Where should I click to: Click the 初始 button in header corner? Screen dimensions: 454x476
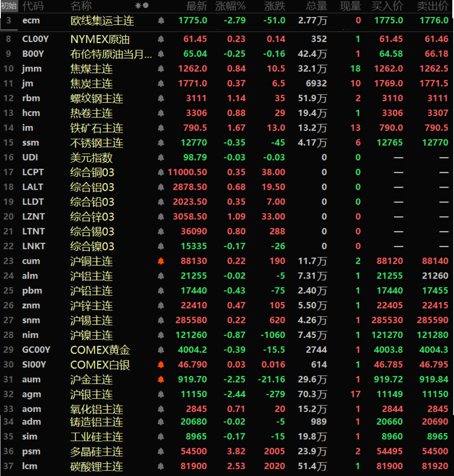pos(9,6)
